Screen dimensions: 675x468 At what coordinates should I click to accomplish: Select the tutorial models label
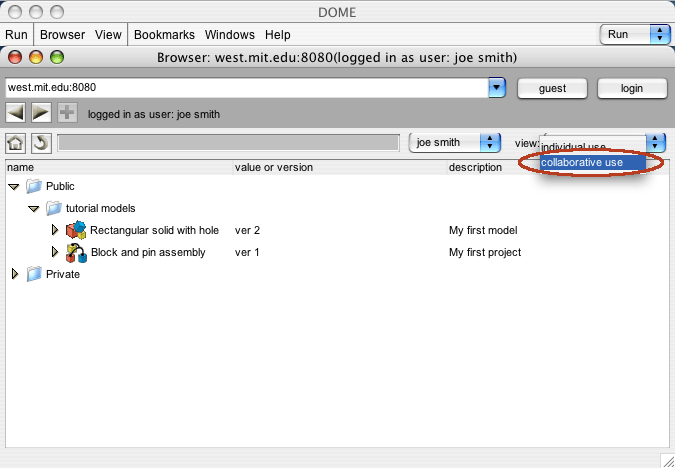(x=100, y=208)
